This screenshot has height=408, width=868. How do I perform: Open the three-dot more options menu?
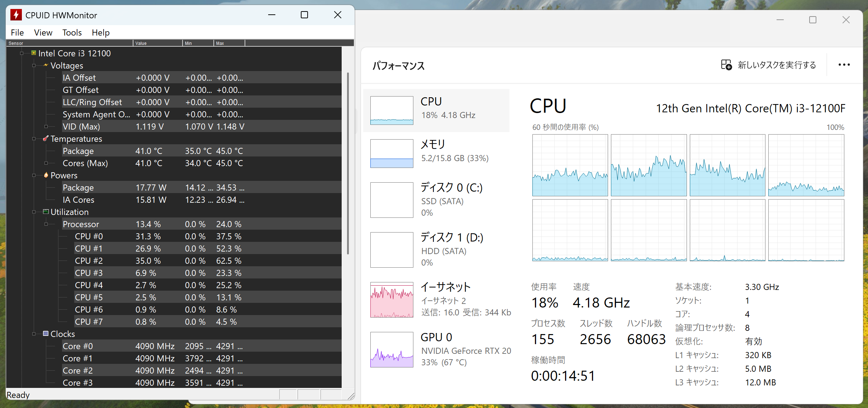point(844,65)
